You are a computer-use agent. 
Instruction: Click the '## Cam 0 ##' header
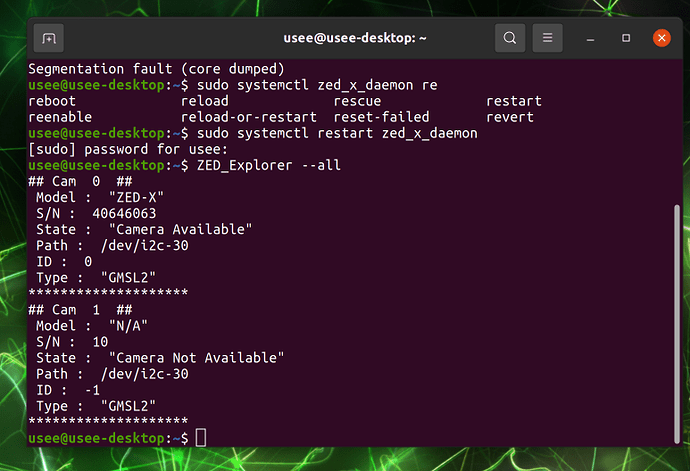(80, 181)
